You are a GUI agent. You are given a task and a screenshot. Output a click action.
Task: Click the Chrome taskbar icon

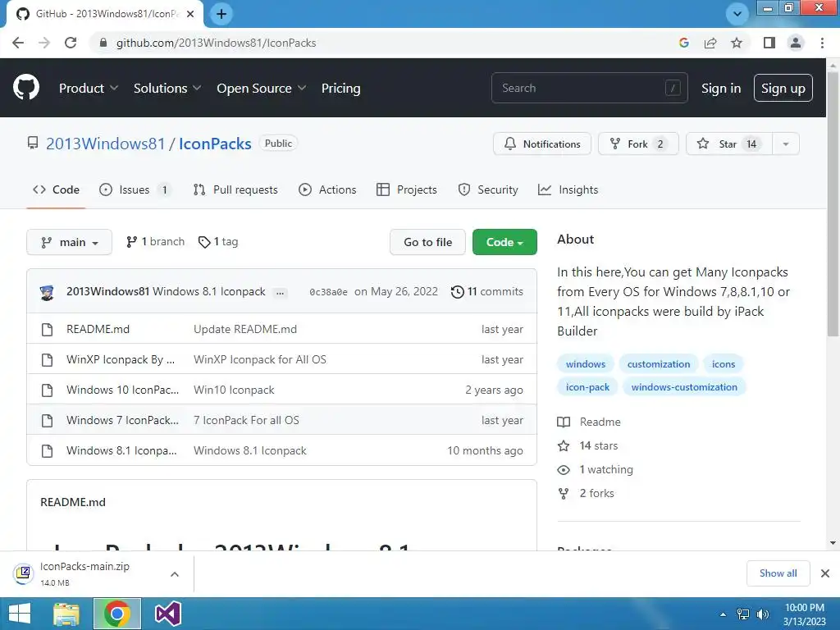click(117, 614)
